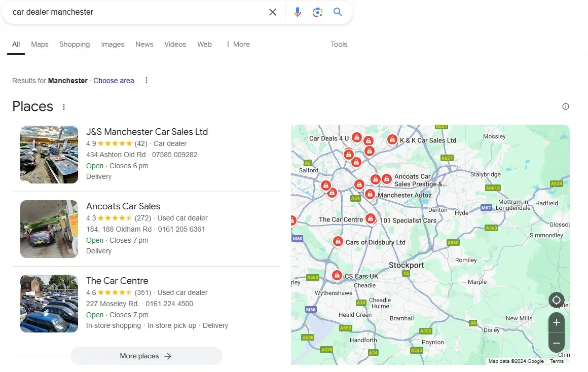
Task: Zoom in on the map
Action: [x=557, y=322]
